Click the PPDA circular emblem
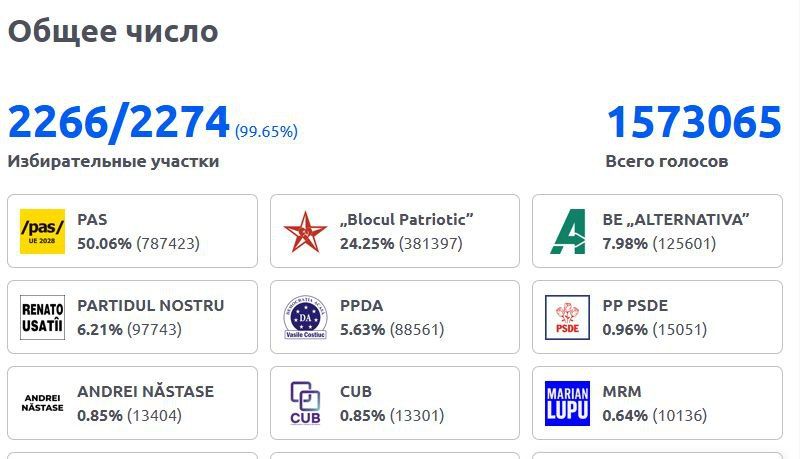800x459 pixels. click(x=305, y=317)
